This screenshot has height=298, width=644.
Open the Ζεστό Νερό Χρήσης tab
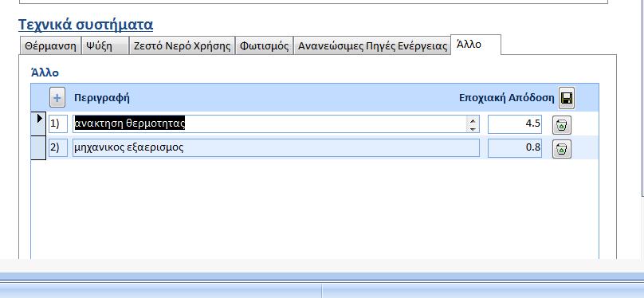click(182, 45)
